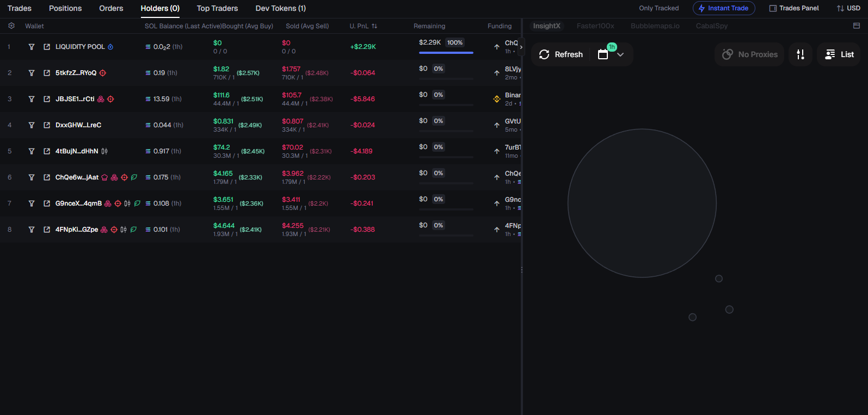Viewport: 868px width, 415px height.
Task: Toggle the Trades Panel
Action: click(794, 8)
